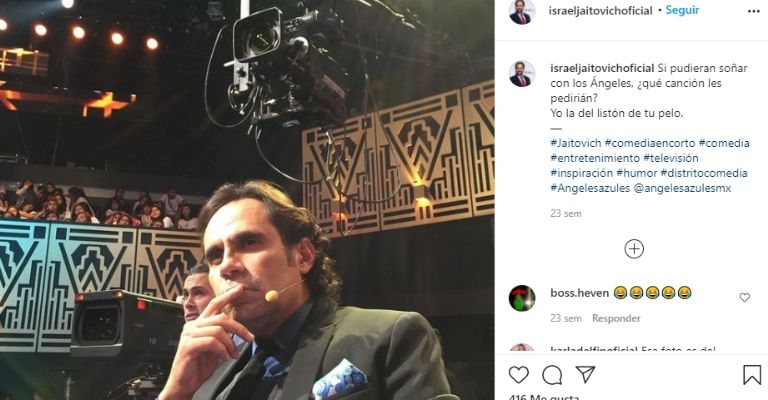The image size is (768, 400).
Task: Click the Seguir follow button
Action: [682, 11]
